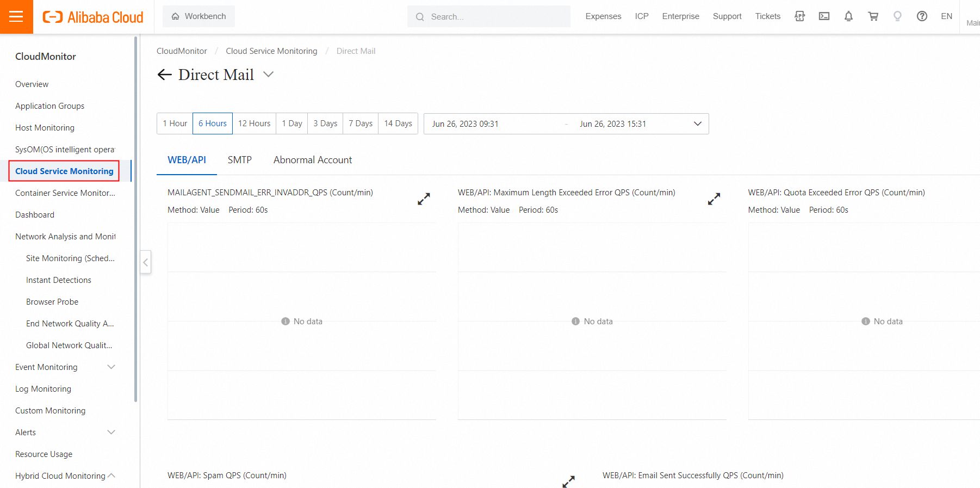Image resolution: width=980 pixels, height=488 pixels.
Task: Switch language with EN button
Action: [946, 16]
